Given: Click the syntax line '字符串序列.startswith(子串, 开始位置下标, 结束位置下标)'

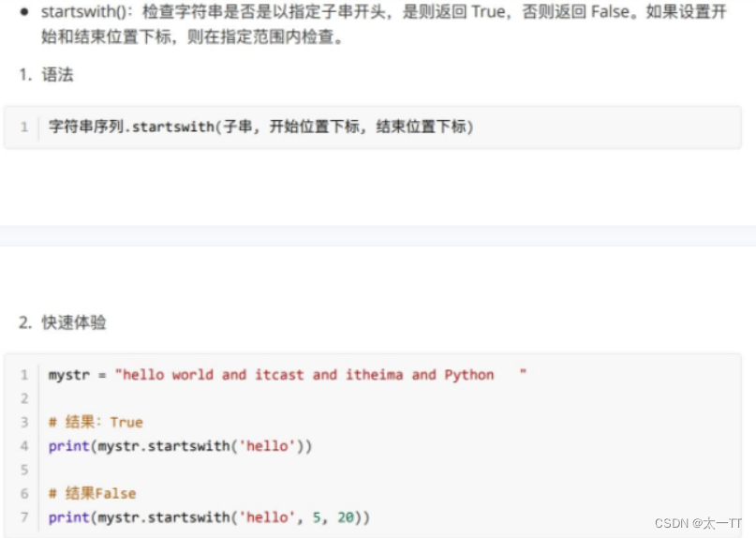Looking at the screenshot, I should tap(260, 127).
